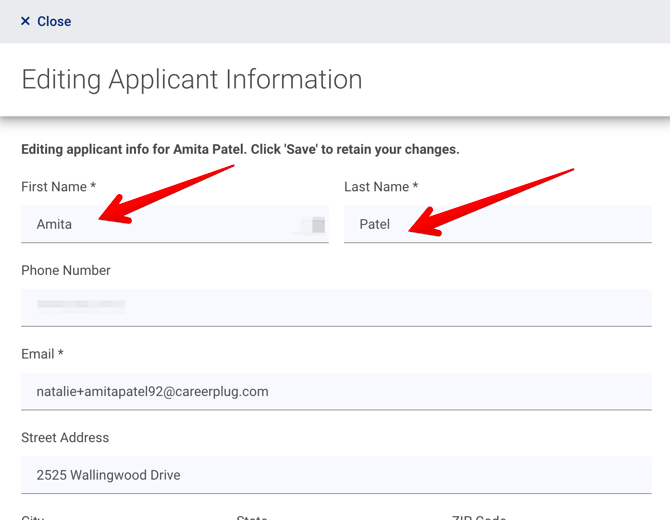
Task: Select the Street Address input field
Action: pos(336,475)
